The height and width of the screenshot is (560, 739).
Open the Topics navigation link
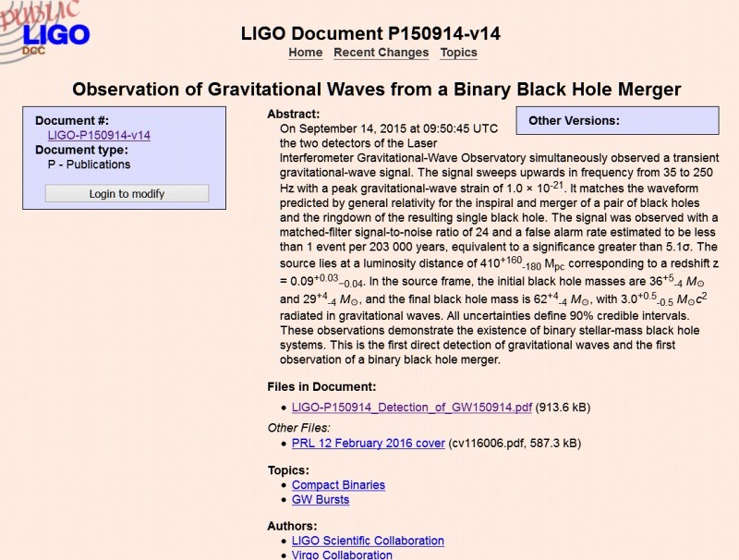click(458, 53)
